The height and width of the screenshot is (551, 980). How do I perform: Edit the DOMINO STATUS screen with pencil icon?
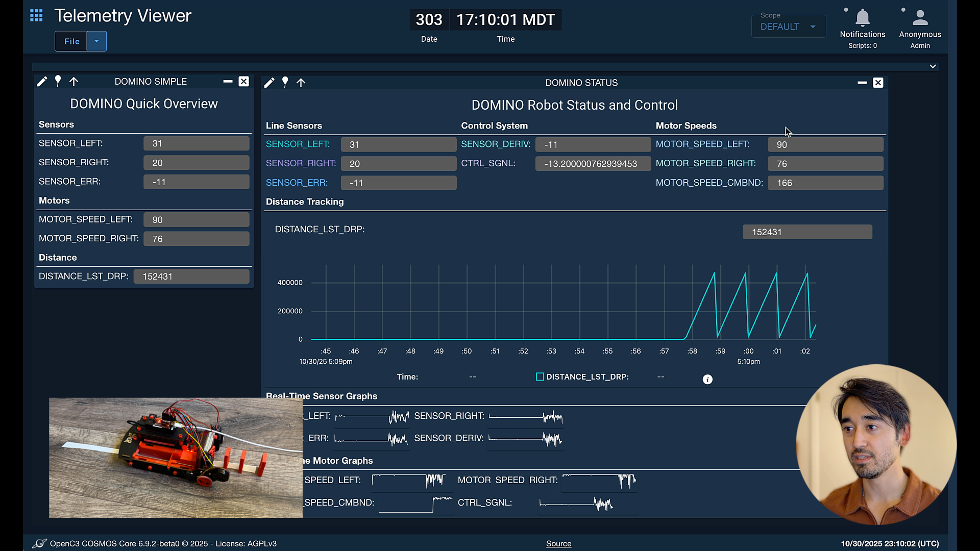click(269, 83)
